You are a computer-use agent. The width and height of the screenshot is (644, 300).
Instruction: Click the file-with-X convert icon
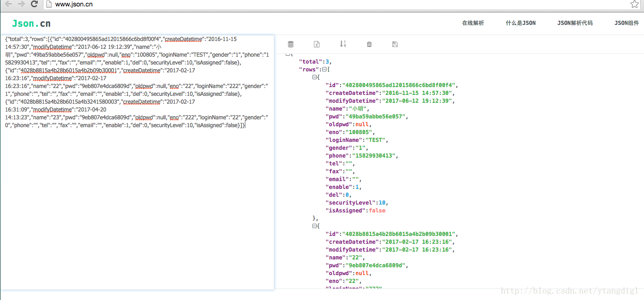click(x=317, y=44)
